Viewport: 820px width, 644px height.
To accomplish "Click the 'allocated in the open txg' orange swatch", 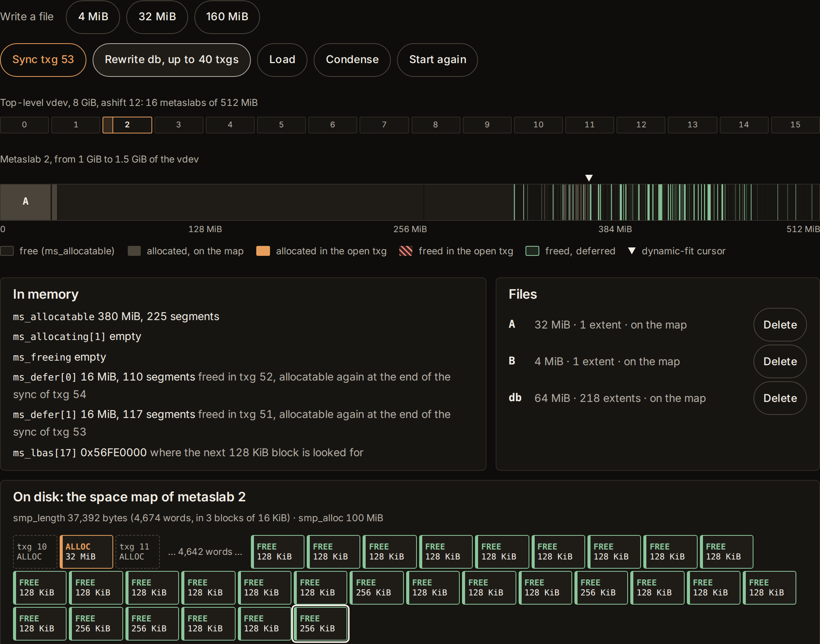I will [263, 251].
